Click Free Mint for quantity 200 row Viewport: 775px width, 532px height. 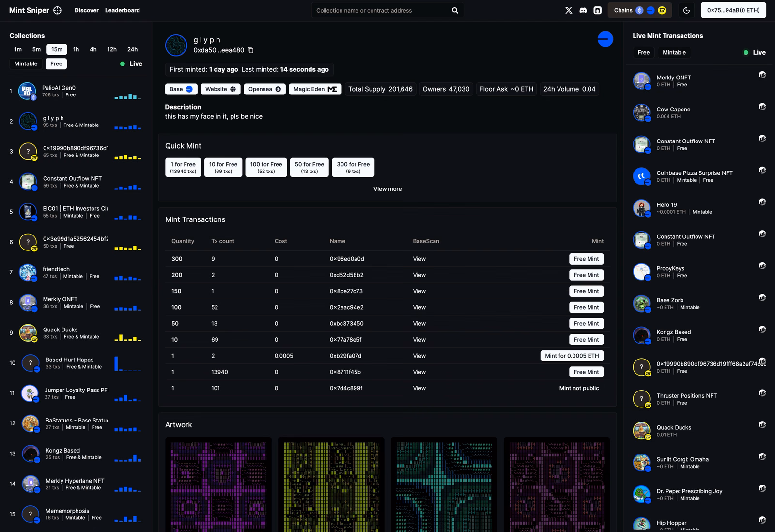pos(586,275)
